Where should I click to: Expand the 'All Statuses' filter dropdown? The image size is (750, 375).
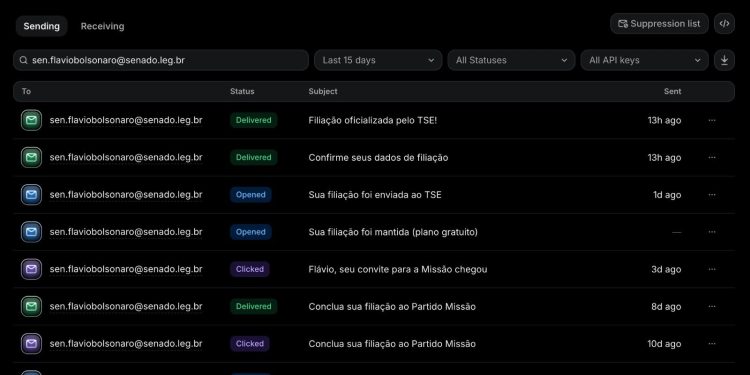pos(511,60)
